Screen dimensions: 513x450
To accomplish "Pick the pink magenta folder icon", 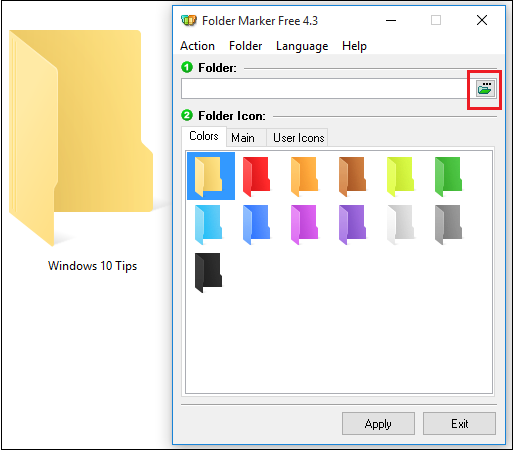I will (x=304, y=225).
